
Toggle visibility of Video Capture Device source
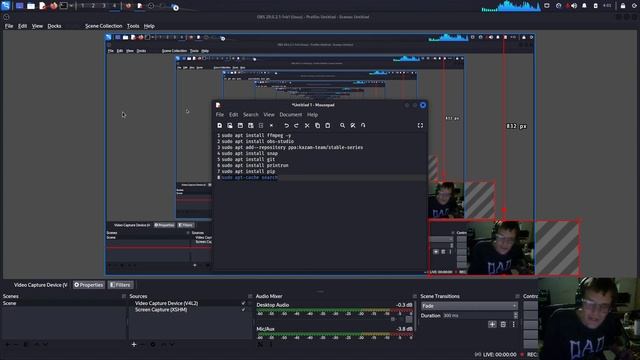pos(244,303)
